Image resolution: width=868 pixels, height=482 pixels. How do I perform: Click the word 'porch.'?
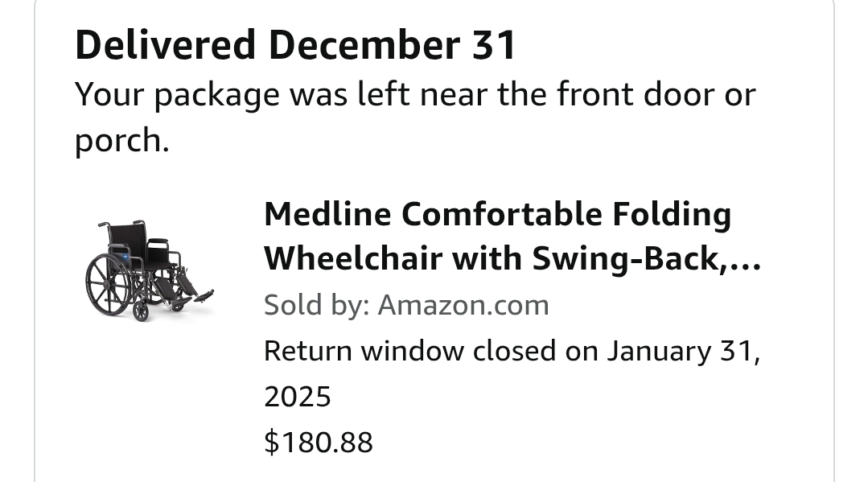pos(121,141)
